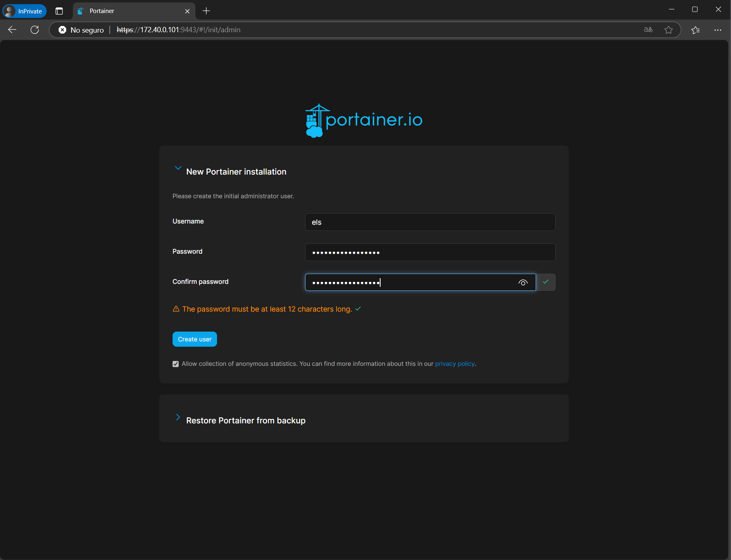Uncheck Allow collection of anonymous statistics
Viewport: 731px width, 560px height.
(x=176, y=364)
